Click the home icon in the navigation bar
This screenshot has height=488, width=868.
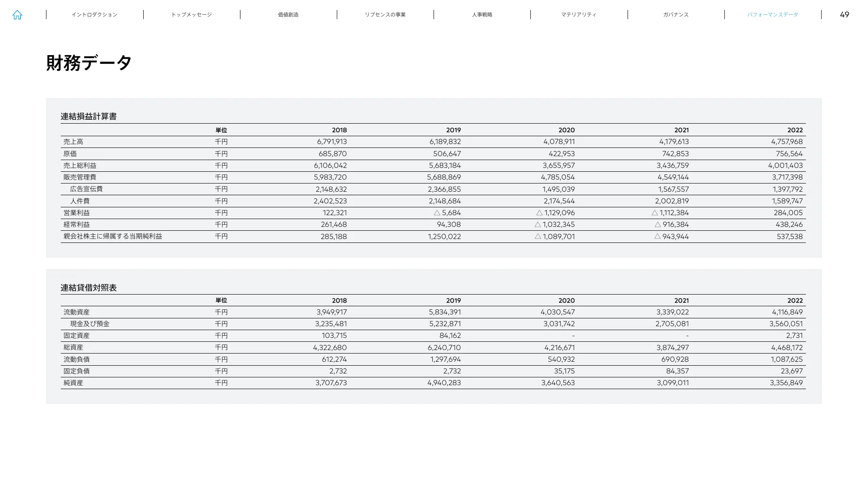18,15
